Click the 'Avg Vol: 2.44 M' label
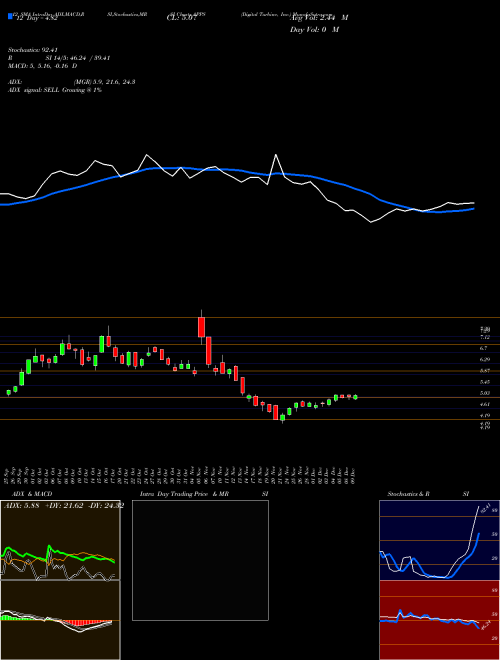500x660 pixels. (319, 18)
